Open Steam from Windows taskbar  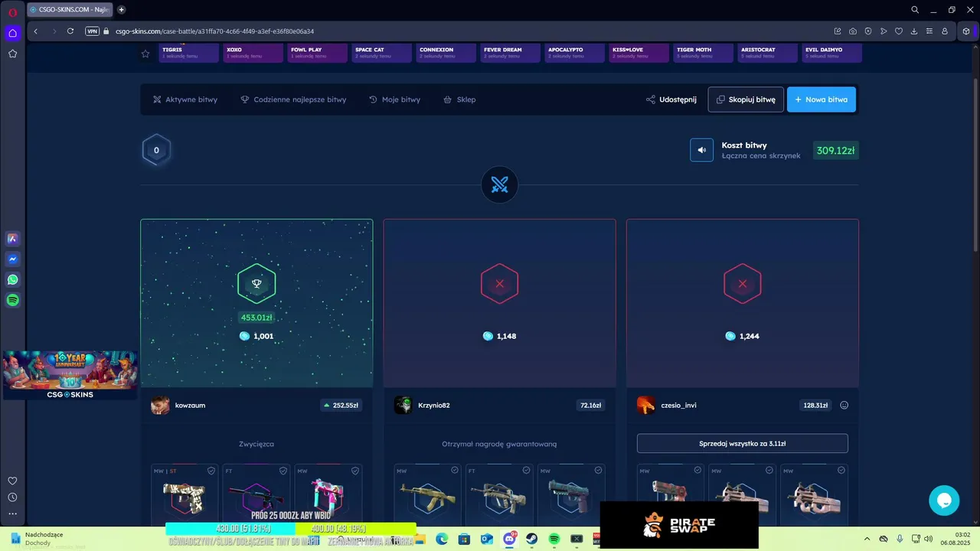[x=531, y=539]
